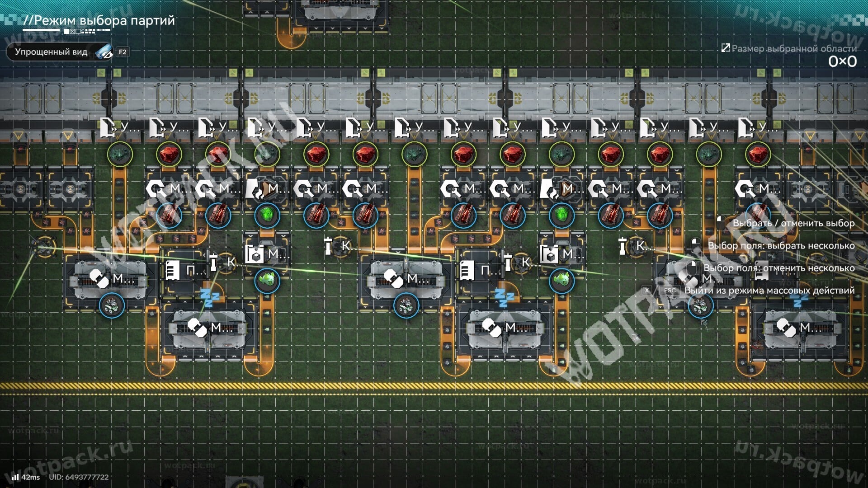Image resolution: width=868 pixels, height=488 pixels.
Task: Click the eye icon on Упрощенный вид
Action: point(104,52)
